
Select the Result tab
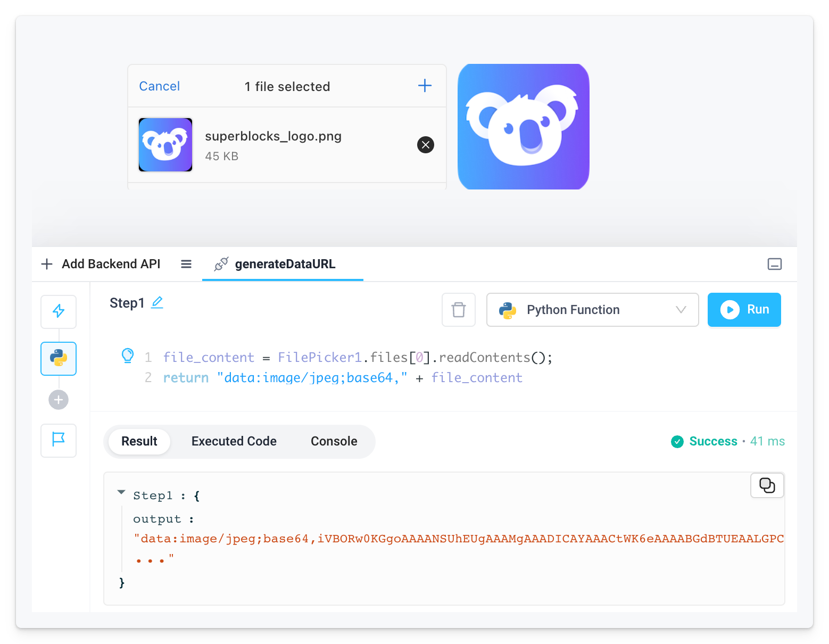139,441
